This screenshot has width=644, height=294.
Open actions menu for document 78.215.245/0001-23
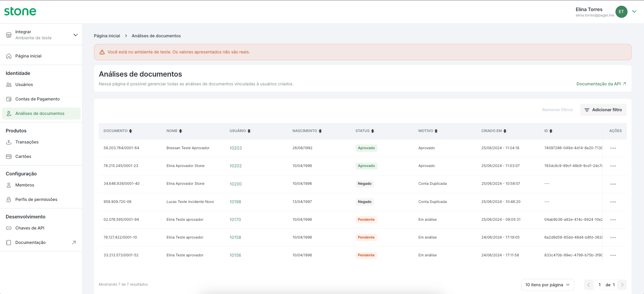[x=613, y=166]
